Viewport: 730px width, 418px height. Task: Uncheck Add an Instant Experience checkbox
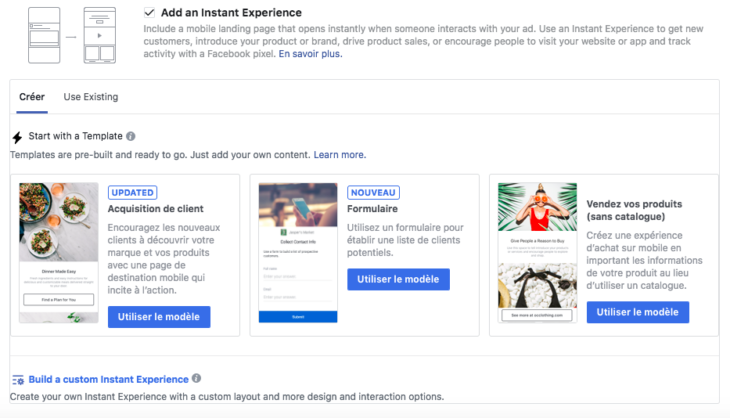[149, 13]
